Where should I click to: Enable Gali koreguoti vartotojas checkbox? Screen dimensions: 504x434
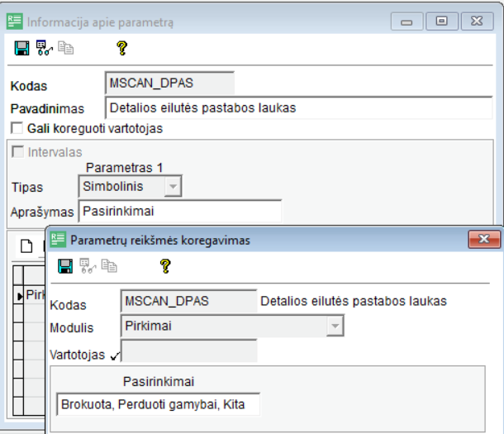click(x=17, y=129)
